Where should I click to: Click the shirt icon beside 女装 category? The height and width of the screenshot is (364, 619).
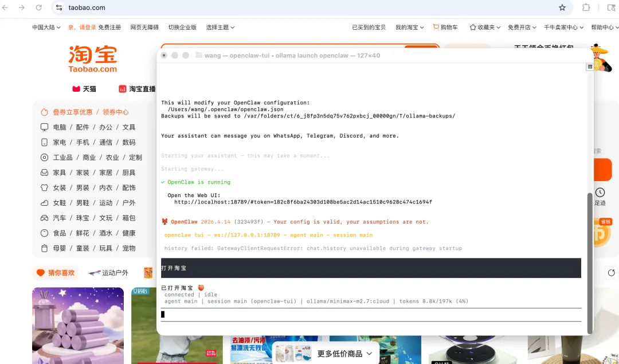44,187
